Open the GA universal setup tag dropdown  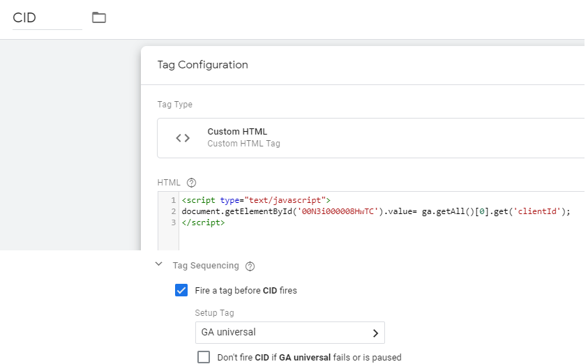[290, 333]
